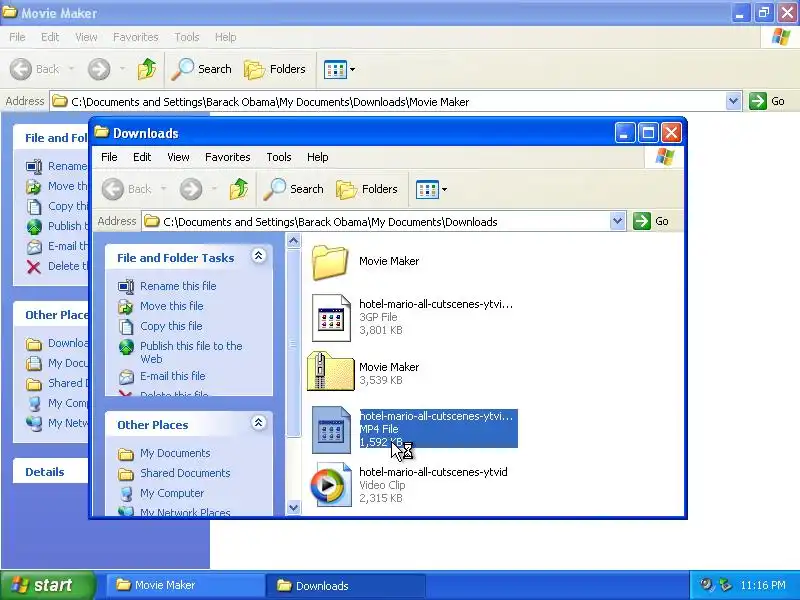
Task: Toggle Folders pane in Downloads window
Action: [367, 189]
